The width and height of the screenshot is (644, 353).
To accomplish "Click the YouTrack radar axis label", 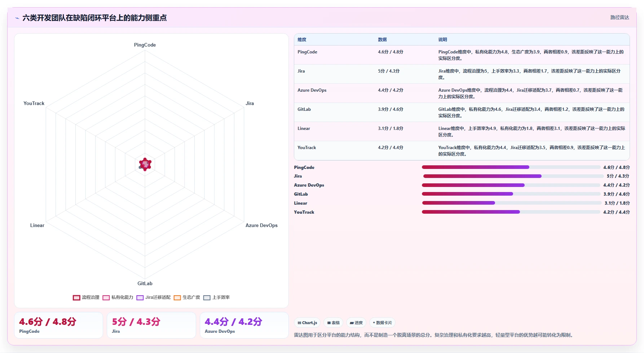I will [34, 103].
